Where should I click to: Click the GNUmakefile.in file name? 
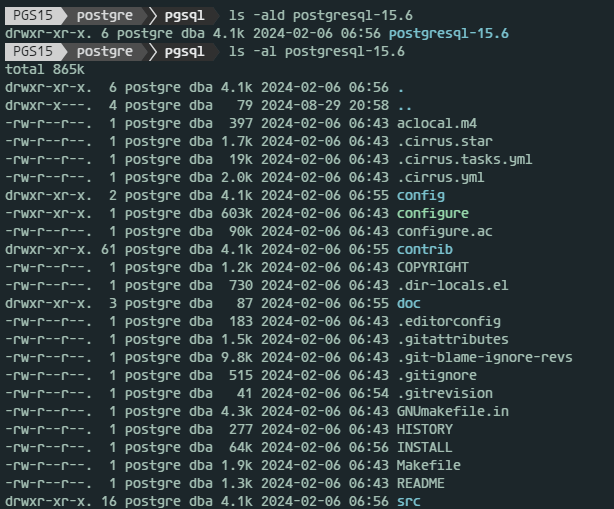[452, 411]
